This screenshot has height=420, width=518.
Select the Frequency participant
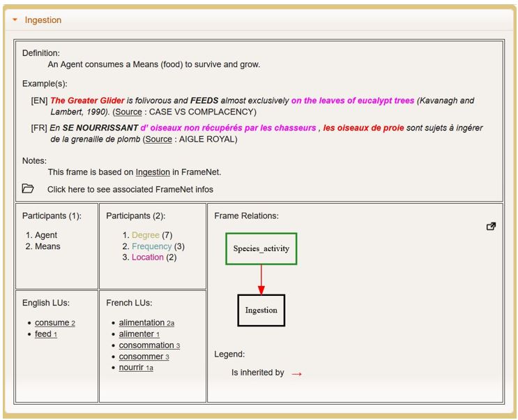point(151,246)
